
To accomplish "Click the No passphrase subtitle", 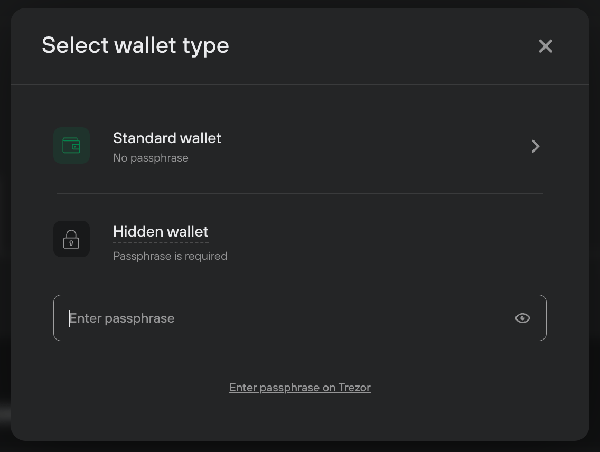I will [x=151, y=158].
